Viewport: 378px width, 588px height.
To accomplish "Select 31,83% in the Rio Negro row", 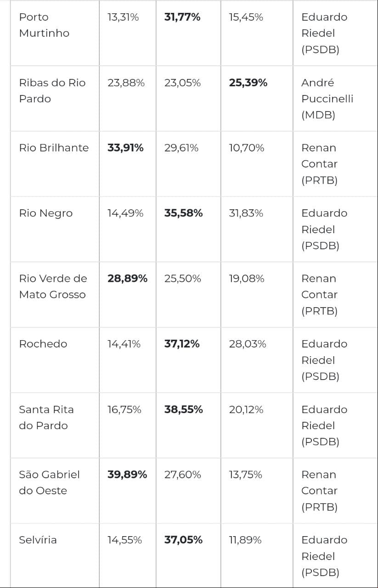I will pyautogui.click(x=246, y=213).
